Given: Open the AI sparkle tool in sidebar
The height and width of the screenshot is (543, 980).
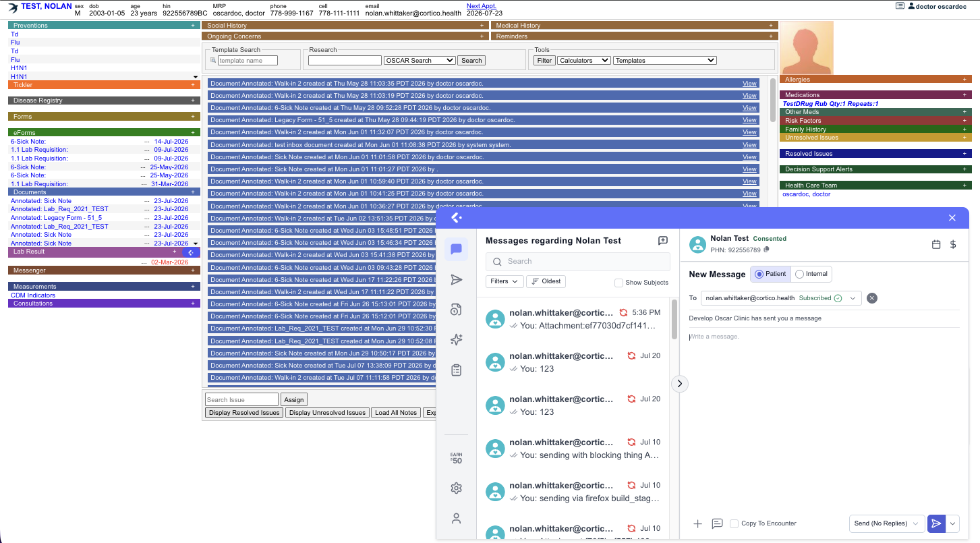Looking at the screenshot, I should point(456,340).
